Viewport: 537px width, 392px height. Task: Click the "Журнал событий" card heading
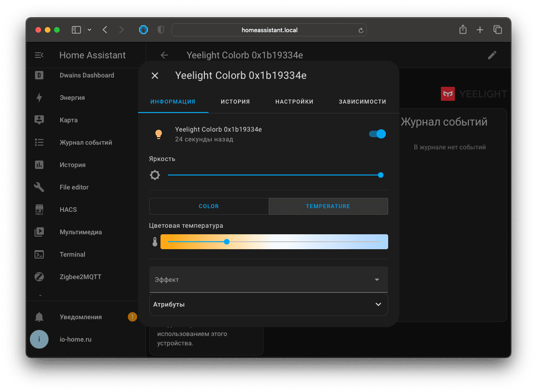(x=444, y=122)
